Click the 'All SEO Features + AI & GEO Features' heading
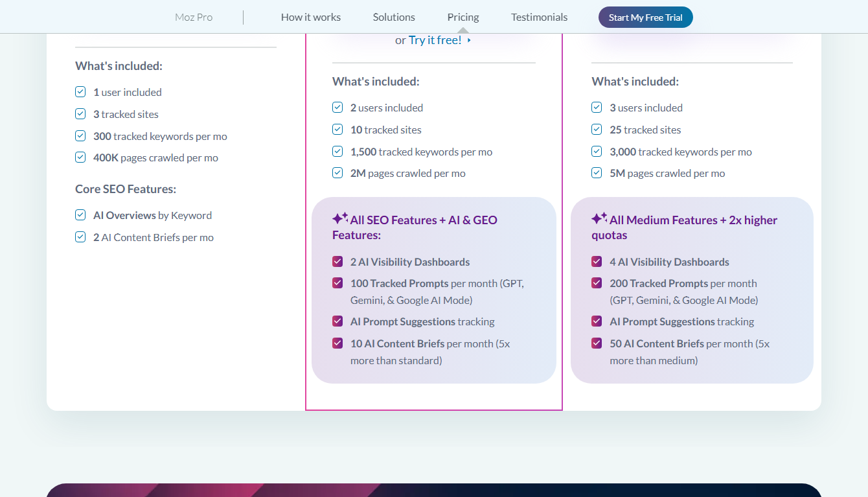This screenshot has width=868, height=497. tap(415, 227)
